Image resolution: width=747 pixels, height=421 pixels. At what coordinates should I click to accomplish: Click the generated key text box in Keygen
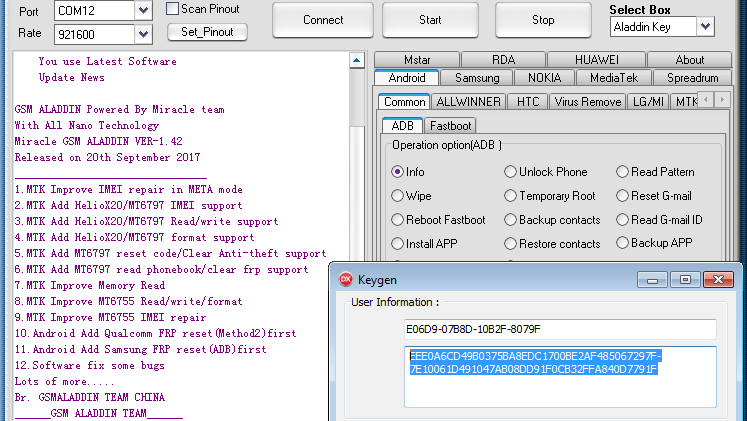(560, 377)
